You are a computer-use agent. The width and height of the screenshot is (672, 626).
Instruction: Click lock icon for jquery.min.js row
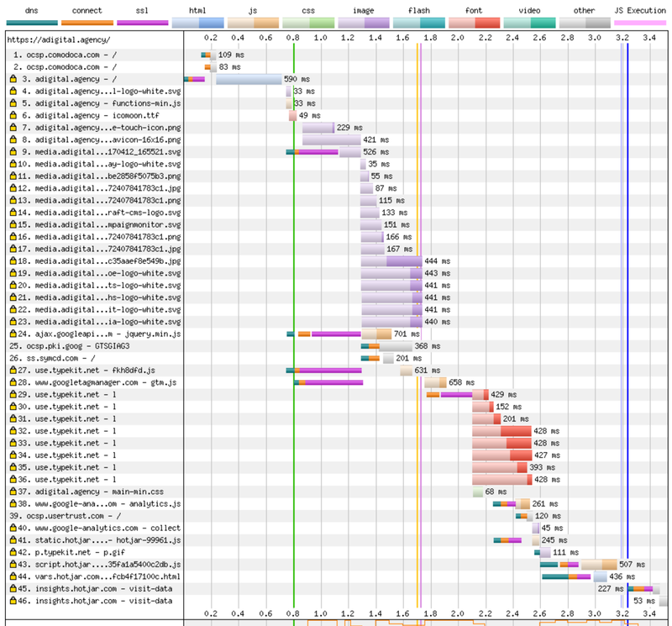(x=13, y=334)
